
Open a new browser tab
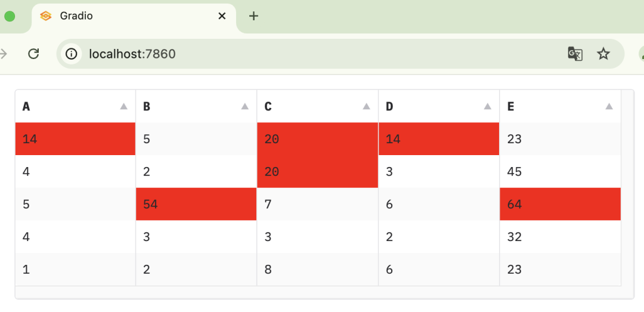[253, 16]
